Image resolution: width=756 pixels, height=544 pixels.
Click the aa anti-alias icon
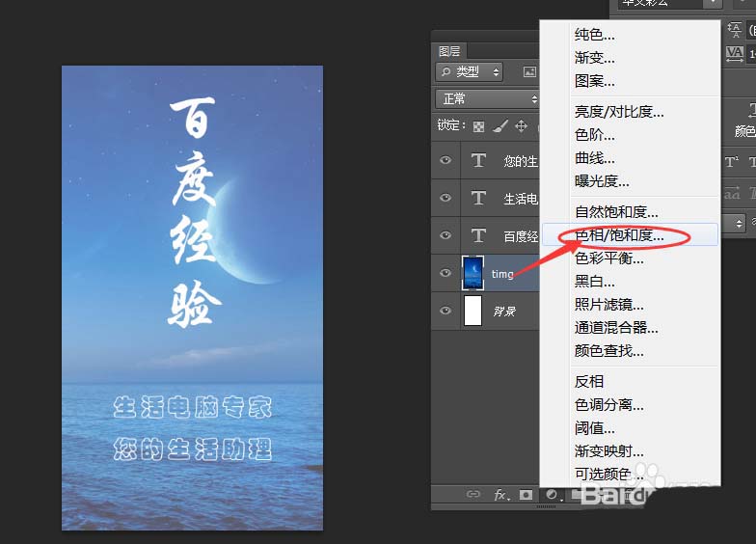coord(732,194)
